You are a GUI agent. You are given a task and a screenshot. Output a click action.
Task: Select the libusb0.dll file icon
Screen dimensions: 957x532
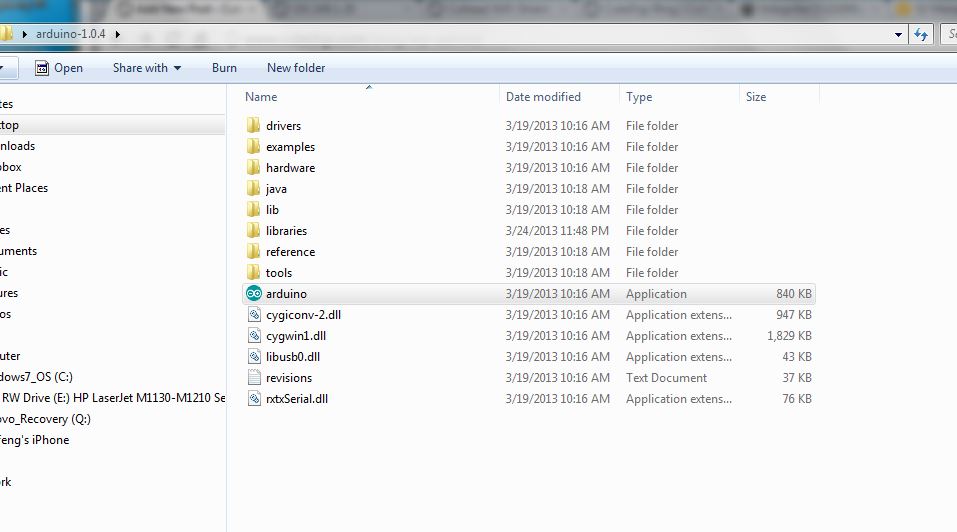point(254,356)
